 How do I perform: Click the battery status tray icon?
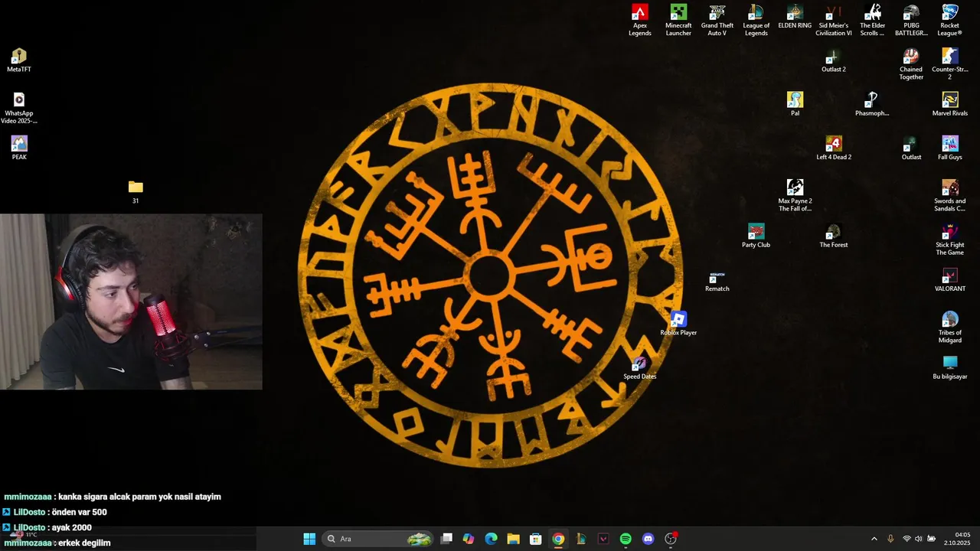(932, 539)
